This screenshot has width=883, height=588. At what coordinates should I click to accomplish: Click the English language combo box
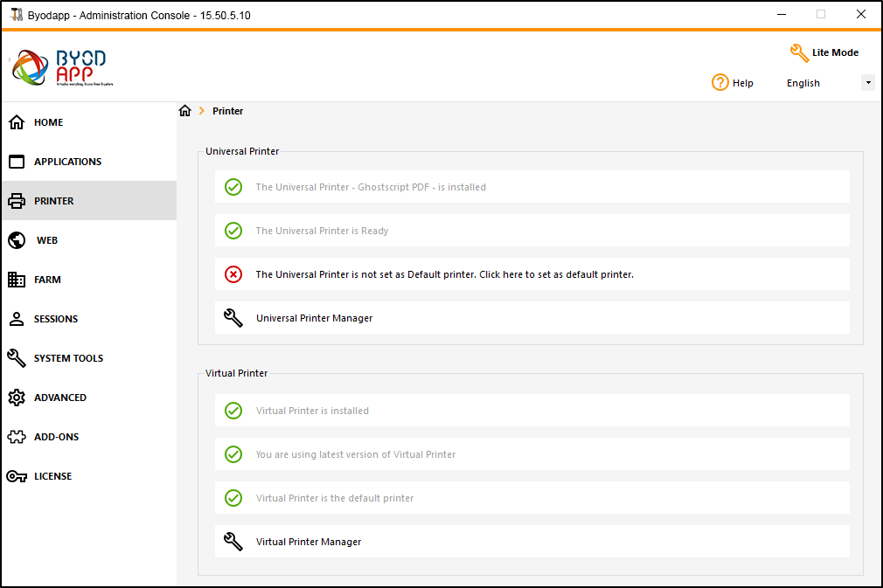click(x=829, y=83)
